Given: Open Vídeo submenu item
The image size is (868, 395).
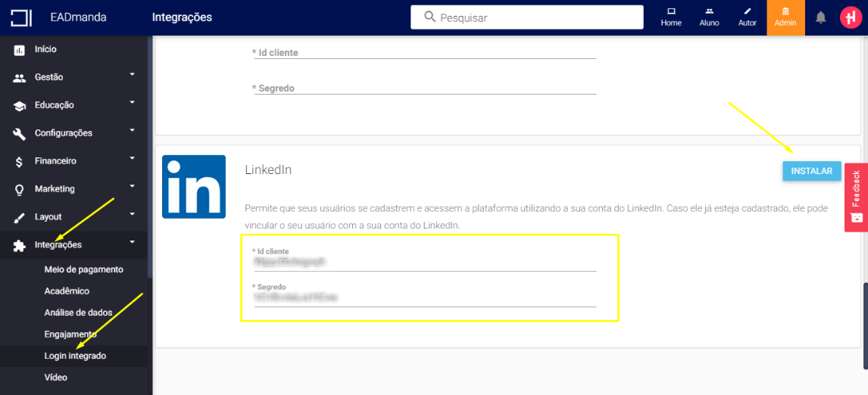Looking at the screenshot, I should [x=55, y=378].
